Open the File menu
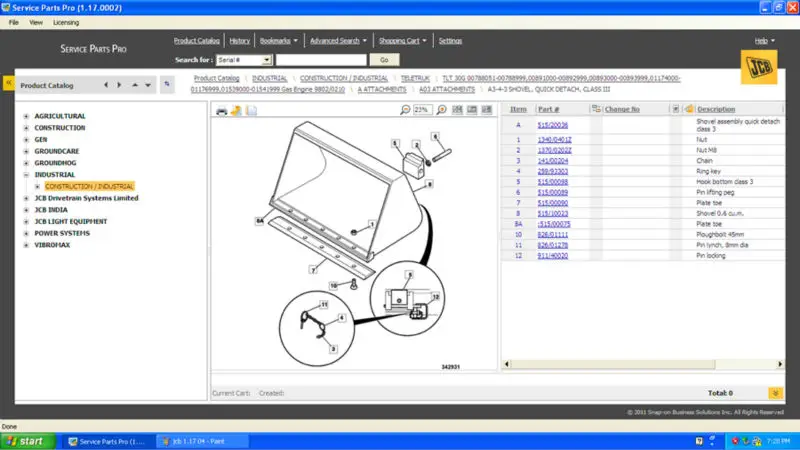 pos(14,22)
